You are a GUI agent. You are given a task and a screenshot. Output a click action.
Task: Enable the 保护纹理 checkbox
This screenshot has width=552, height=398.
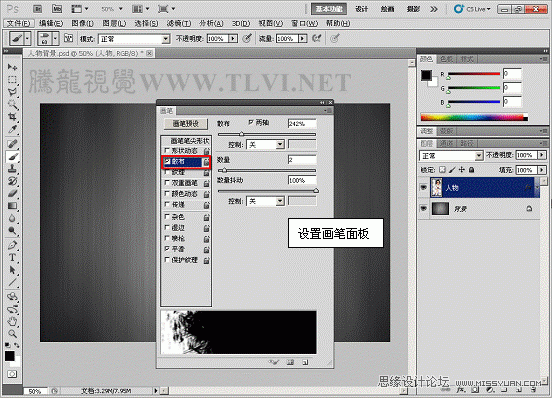(x=167, y=260)
